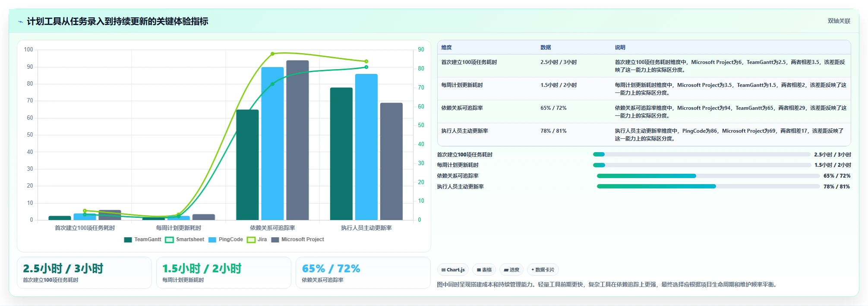This screenshot has height=306, width=868.
Task: Click table cell 65% / 72%
Action: click(x=553, y=108)
